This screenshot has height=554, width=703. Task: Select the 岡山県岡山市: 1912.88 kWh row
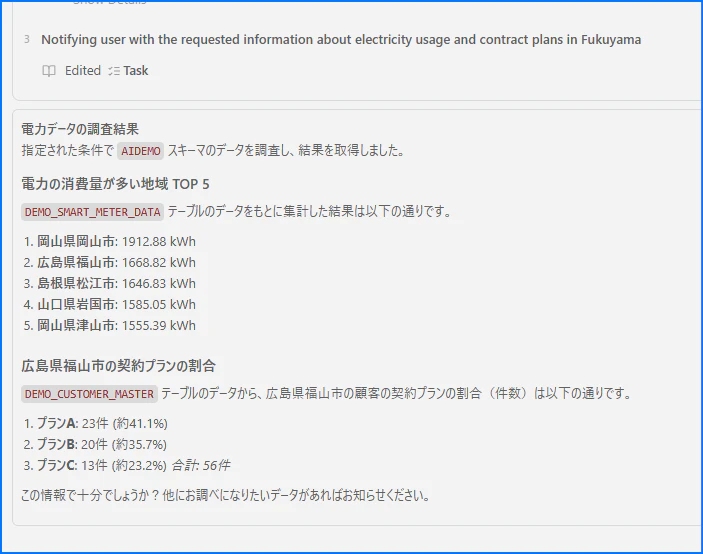point(110,242)
